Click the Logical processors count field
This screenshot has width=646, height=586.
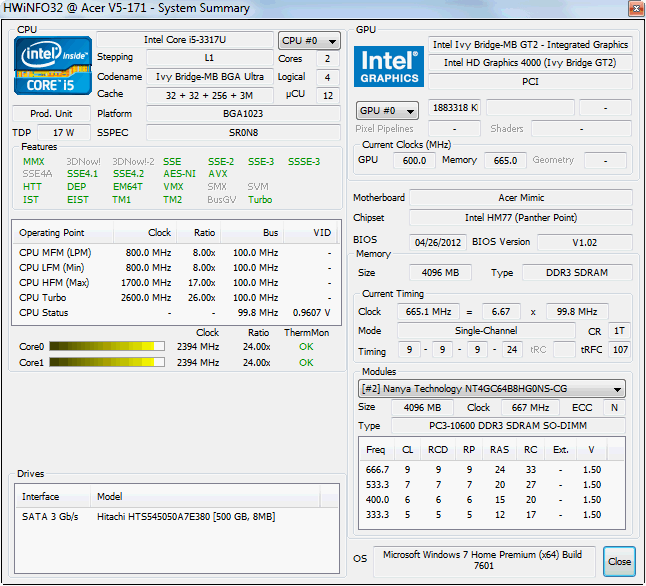pos(328,77)
